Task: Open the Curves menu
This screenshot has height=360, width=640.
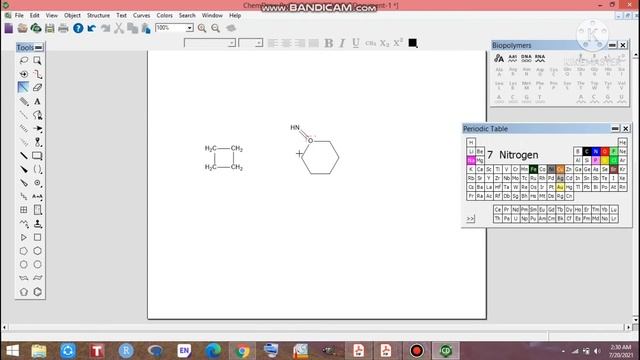Action: click(142, 15)
